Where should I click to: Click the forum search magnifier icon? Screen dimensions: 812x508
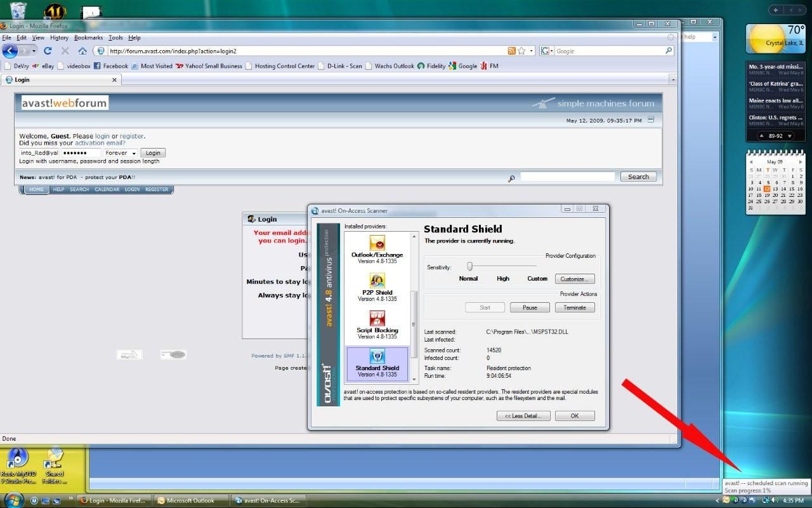[x=511, y=178]
